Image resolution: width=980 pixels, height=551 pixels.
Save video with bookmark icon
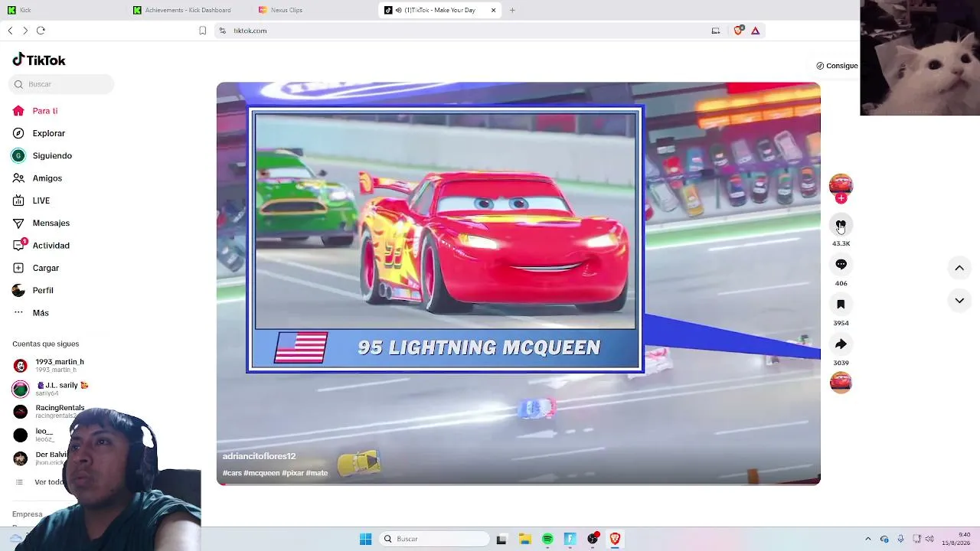841,304
